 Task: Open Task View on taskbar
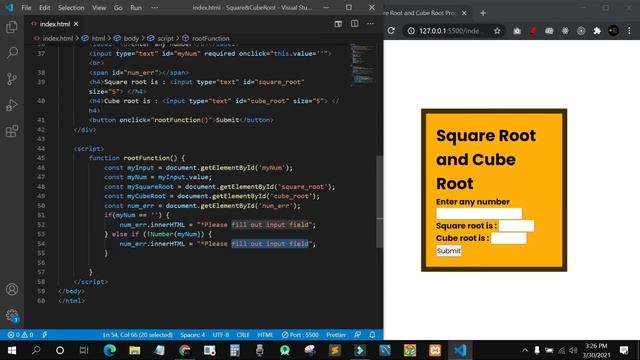84,350
